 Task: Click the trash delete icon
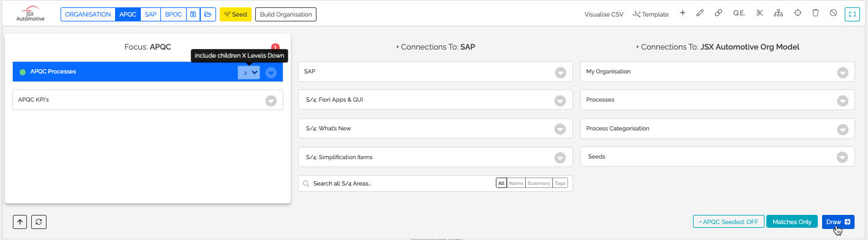[x=815, y=13]
